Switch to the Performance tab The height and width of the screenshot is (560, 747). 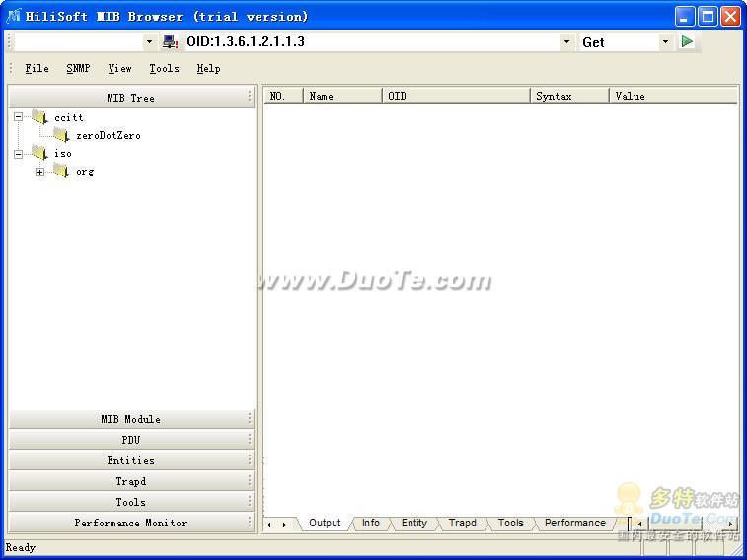(x=575, y=523)
